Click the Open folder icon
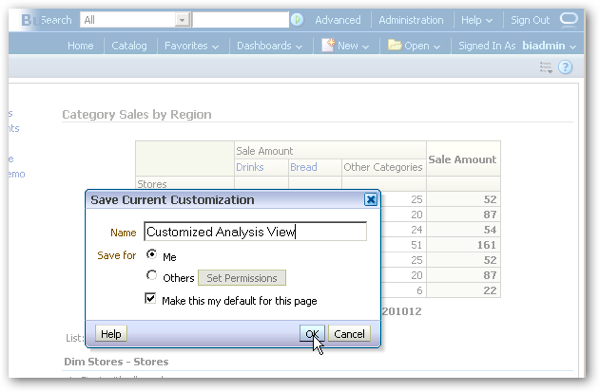The image size is (600, 392). click(395, 45)
